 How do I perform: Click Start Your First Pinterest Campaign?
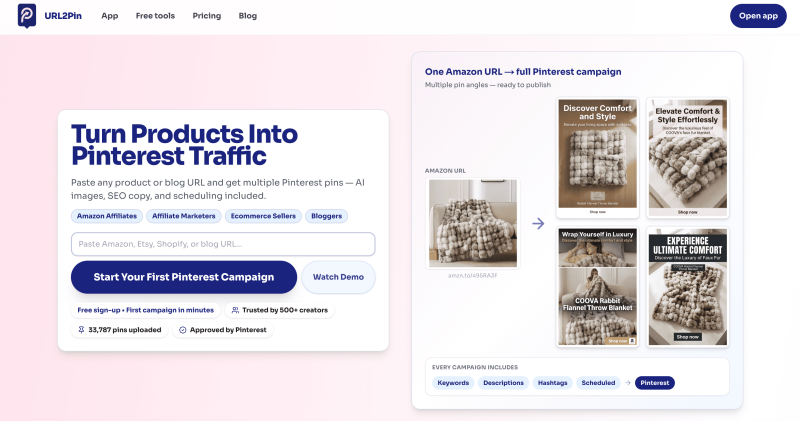(x=184, y=277)
